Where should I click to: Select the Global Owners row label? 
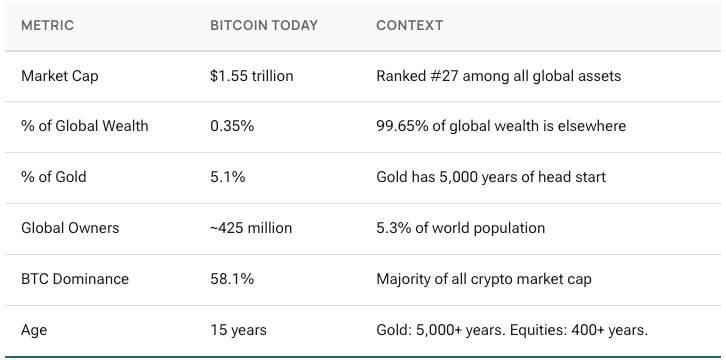point(70,228)
